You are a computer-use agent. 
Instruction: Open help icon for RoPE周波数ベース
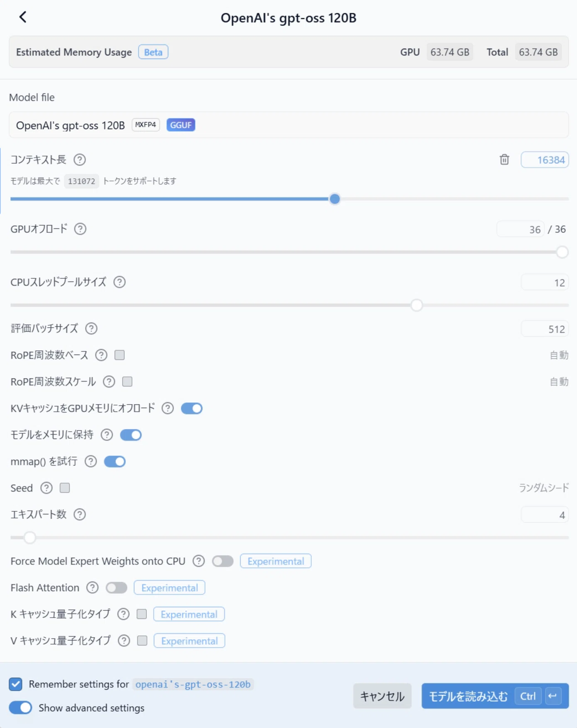(x=101, y=355)
